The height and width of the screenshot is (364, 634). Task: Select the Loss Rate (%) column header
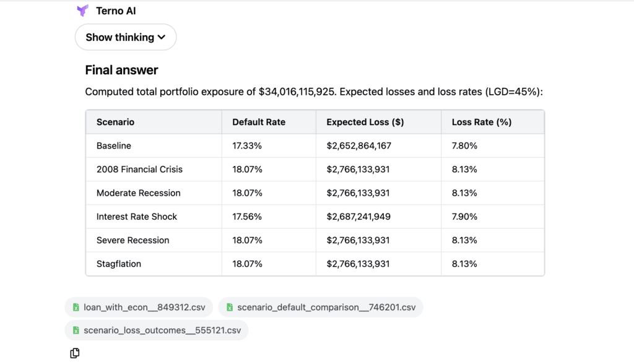point(481,122)
